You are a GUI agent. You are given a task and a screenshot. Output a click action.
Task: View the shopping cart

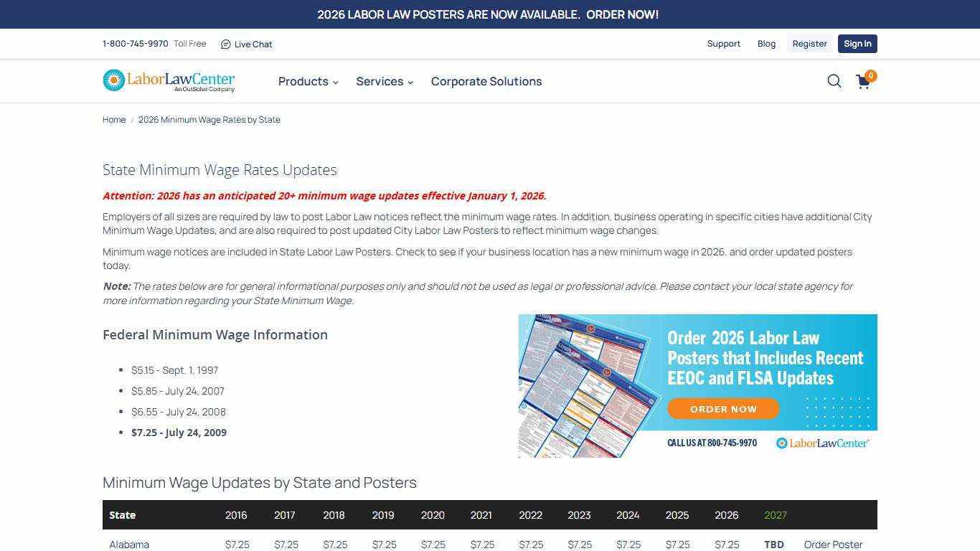[x=862, y=82]
